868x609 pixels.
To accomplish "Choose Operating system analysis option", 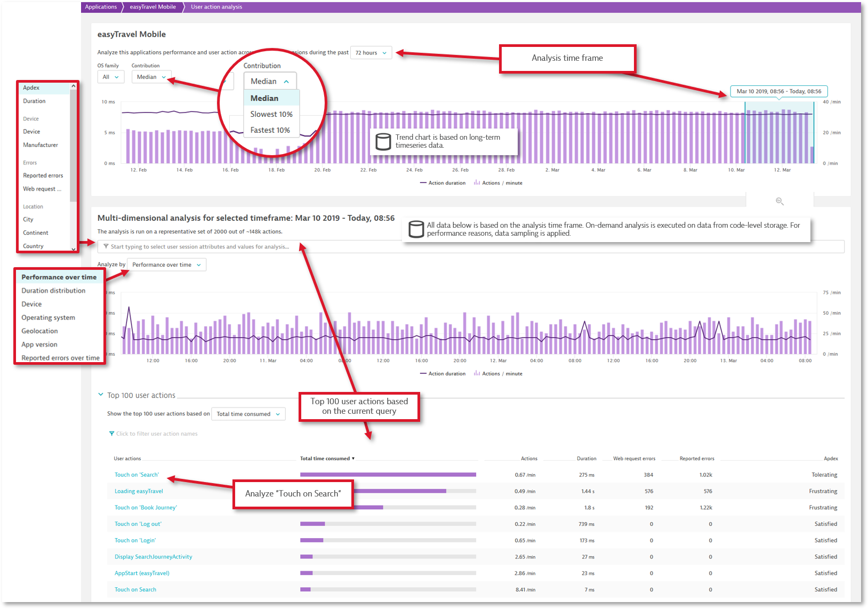I will tap(48, 317).
